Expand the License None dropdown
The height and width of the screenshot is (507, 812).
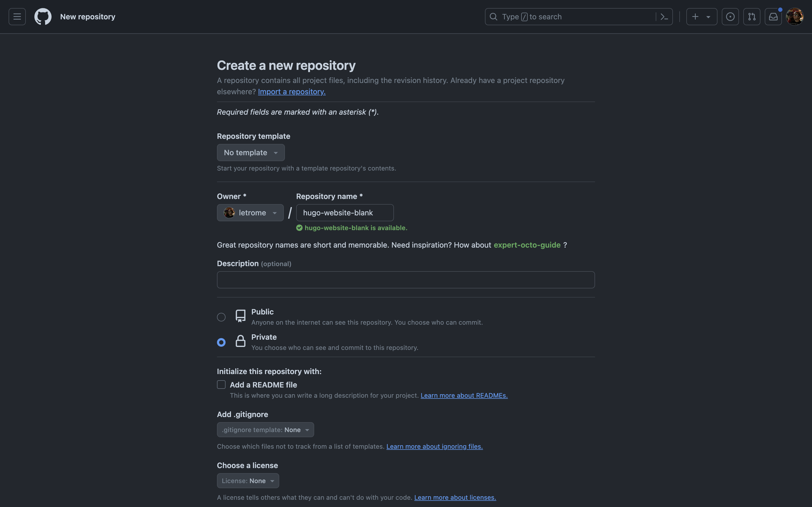click(248, 480)
